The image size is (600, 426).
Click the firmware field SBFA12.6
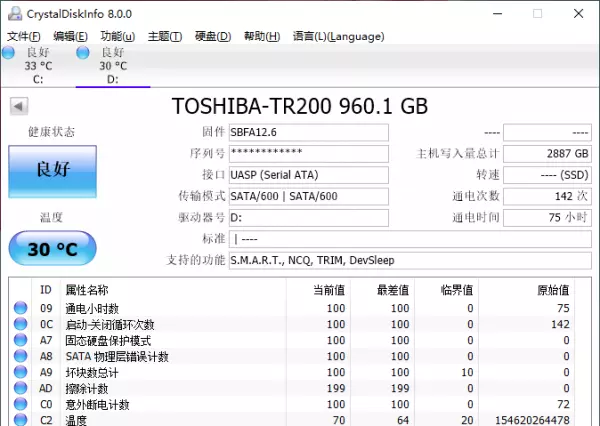point(309,132)
